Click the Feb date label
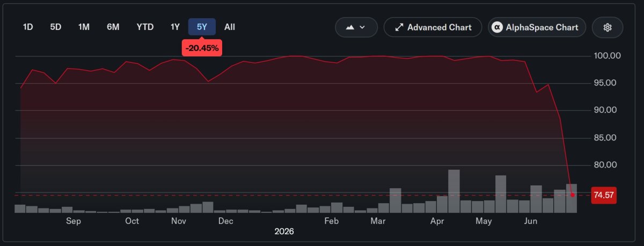This screenshot has height=246, width=644. [x=331, y=221]
